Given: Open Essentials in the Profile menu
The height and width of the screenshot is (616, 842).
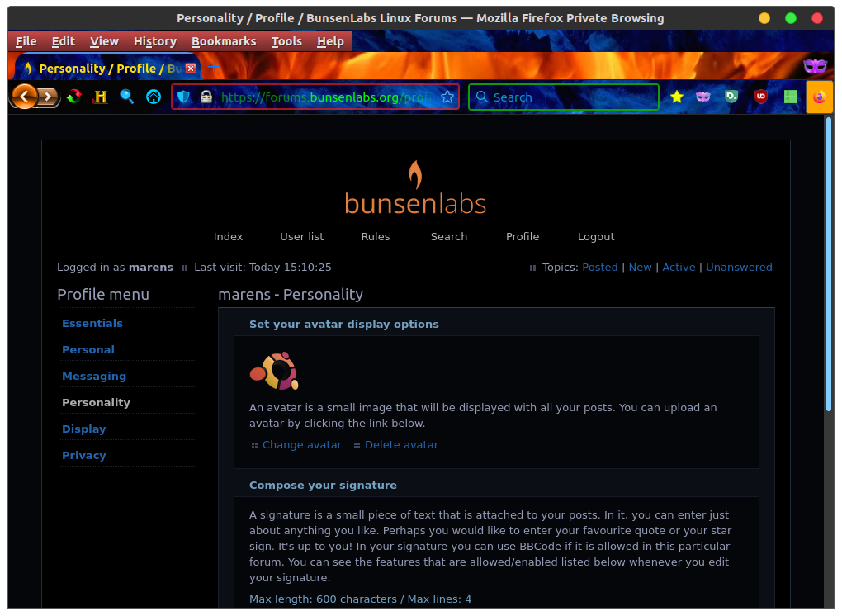Looking at the screenshot, I should [92, 324].
